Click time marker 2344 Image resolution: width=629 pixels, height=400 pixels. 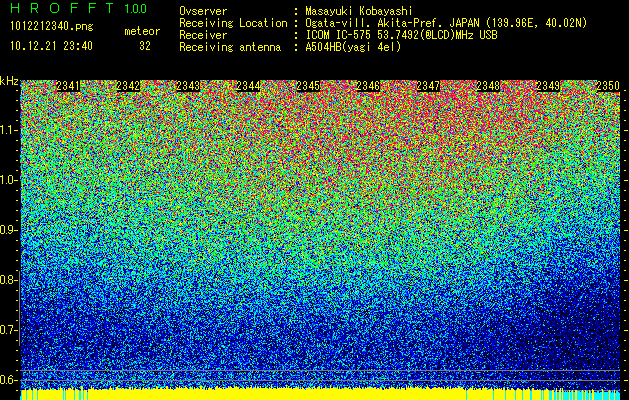248,86
